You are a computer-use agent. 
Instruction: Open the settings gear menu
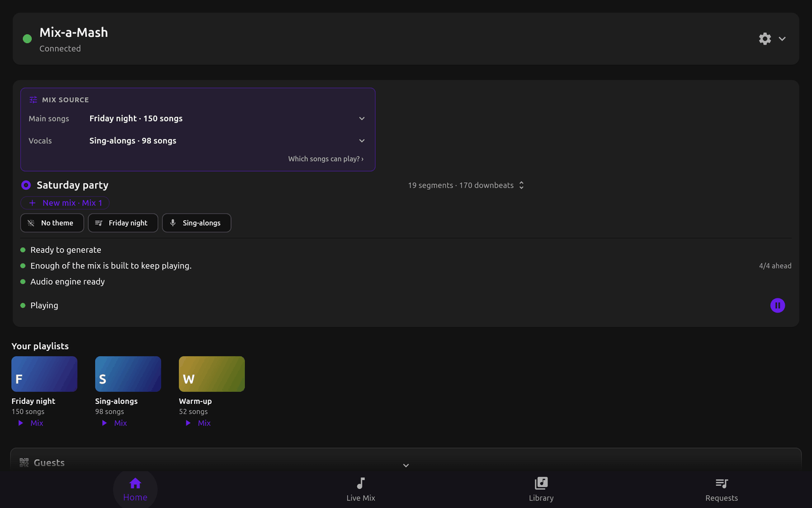point(765,39)
